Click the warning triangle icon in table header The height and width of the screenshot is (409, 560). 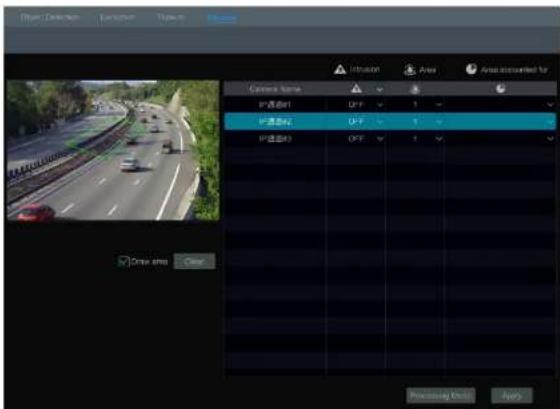pyautogui.click(x=356, y=89)
